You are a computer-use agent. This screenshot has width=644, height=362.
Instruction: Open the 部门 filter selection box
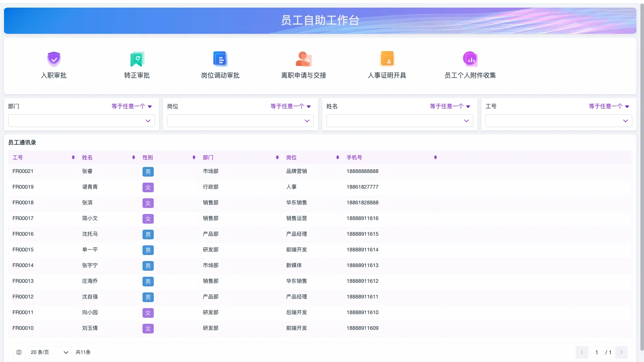tap(81, 120)
